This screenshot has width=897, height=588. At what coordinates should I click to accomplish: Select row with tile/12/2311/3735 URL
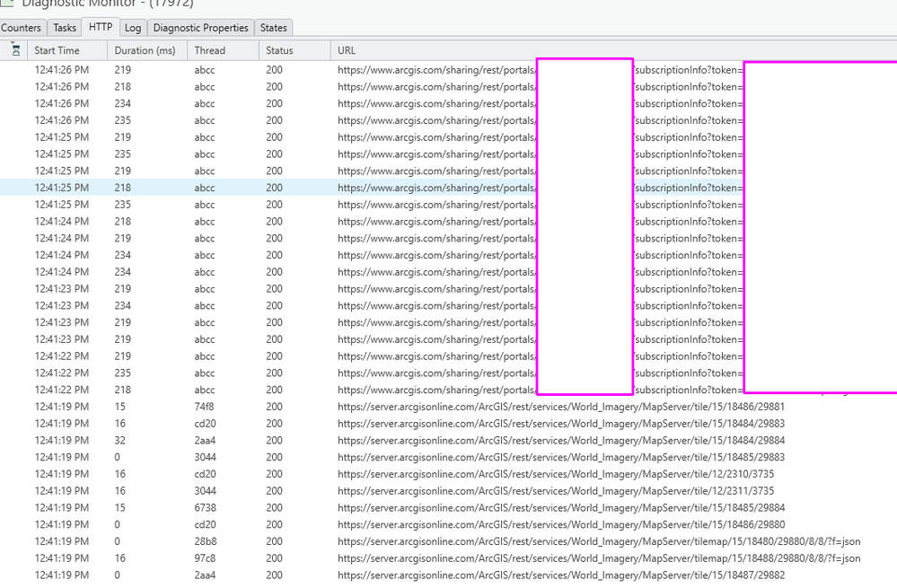449,491
